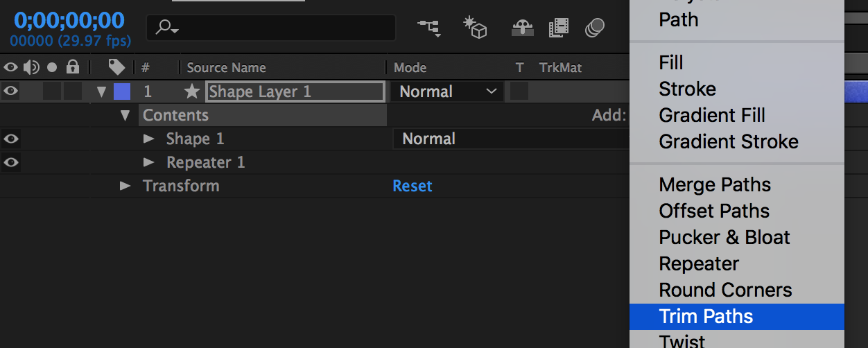This screenshot has width=868, height=348.
Task: Click the blue label color swatch of Shape Layer 1
Action: click(122, 92)
